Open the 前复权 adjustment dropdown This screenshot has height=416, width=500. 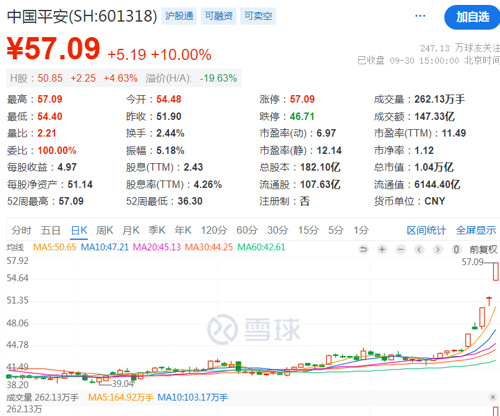coord(483,249)
